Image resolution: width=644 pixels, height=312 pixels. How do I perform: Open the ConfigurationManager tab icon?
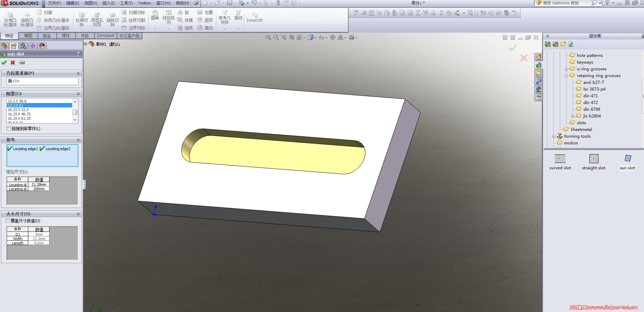[x=23, y=46]
